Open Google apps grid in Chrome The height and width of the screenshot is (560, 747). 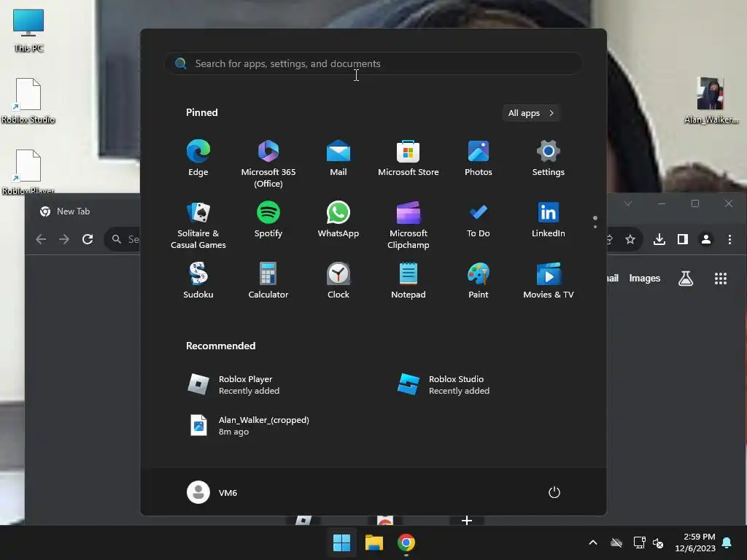coord(720,279)
